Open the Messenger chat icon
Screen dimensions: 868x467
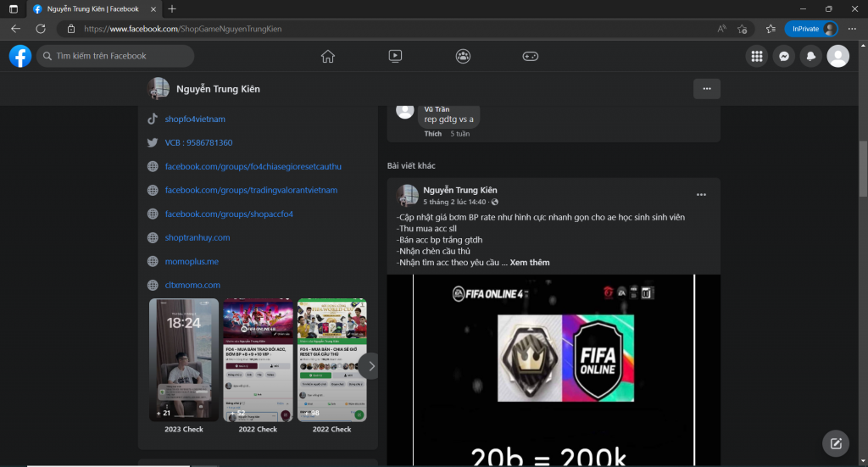(x=785, y=56)
